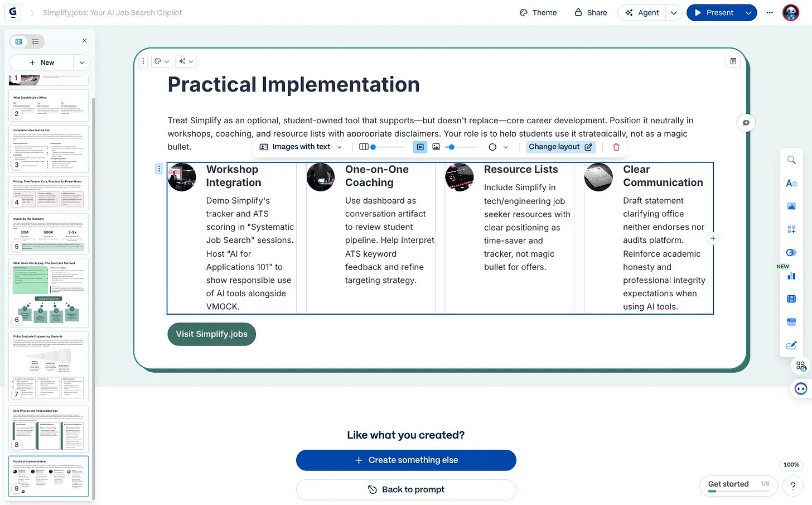Adjust the columns count slider
This screenshot has height=505, width=812.
click(x=382, y=147)
